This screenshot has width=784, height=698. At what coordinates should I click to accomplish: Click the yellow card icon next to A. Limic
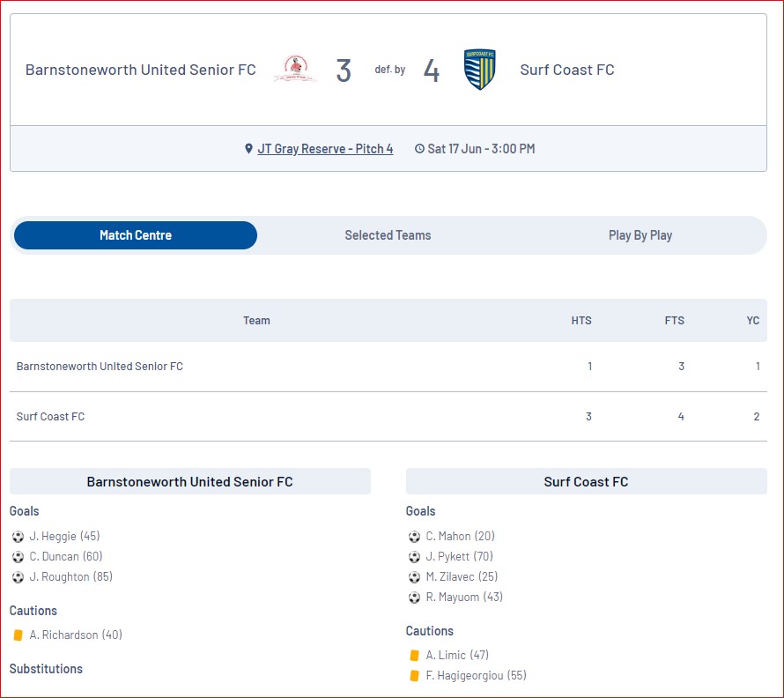coord(414,656)
